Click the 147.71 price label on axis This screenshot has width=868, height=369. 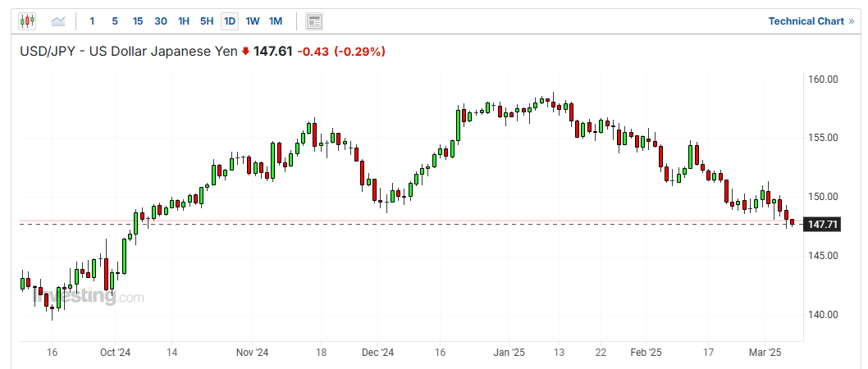click(823, 224)
